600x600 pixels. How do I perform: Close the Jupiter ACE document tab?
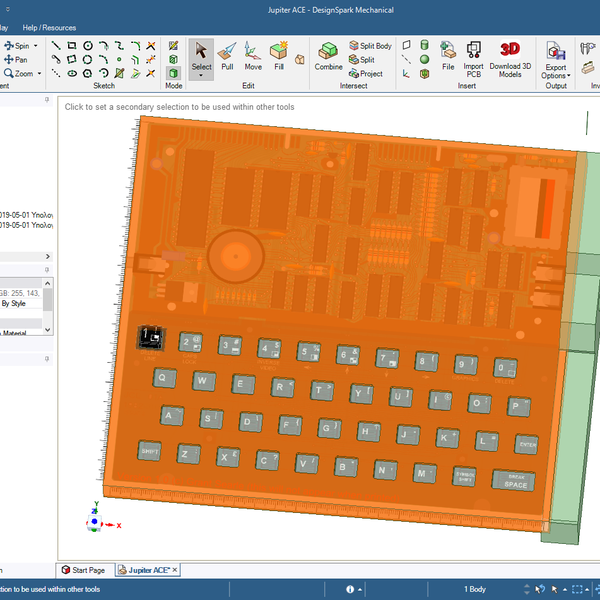pyautogui.click(x=175, y=569)
